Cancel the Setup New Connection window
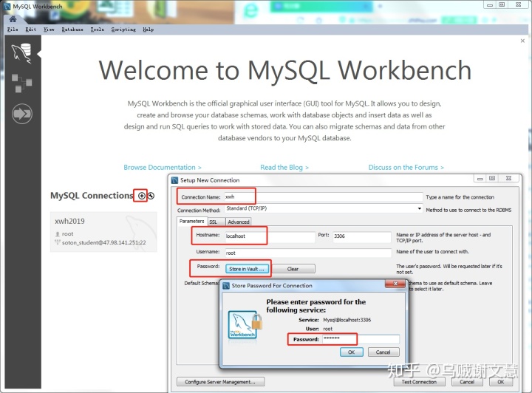This screenshot has height=393, width=532. [467, 382]
